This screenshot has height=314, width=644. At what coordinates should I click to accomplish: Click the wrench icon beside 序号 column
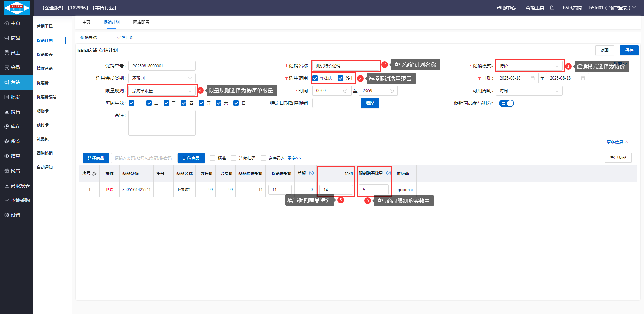pos(94,174)
